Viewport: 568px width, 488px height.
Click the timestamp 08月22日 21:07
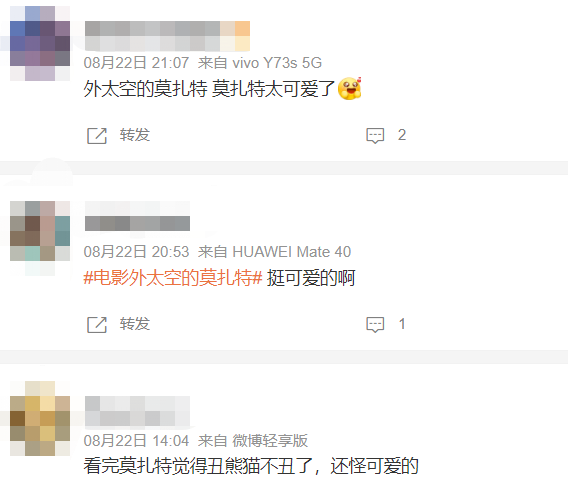point(136,63)
